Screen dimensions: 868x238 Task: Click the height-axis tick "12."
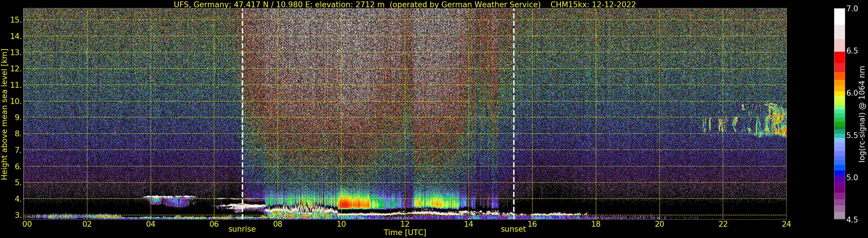pyautogui.click(x=16, y=69)
